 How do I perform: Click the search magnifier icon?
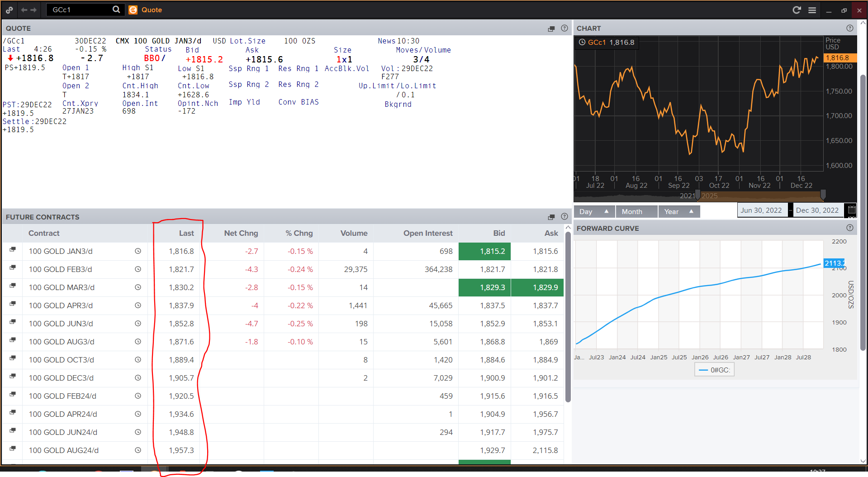116,10
